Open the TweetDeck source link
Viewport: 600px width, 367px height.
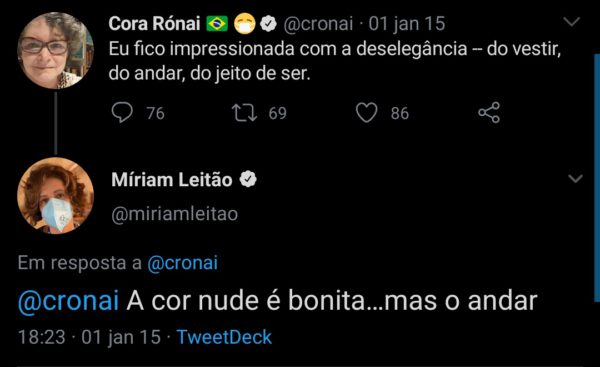point(224,337)
